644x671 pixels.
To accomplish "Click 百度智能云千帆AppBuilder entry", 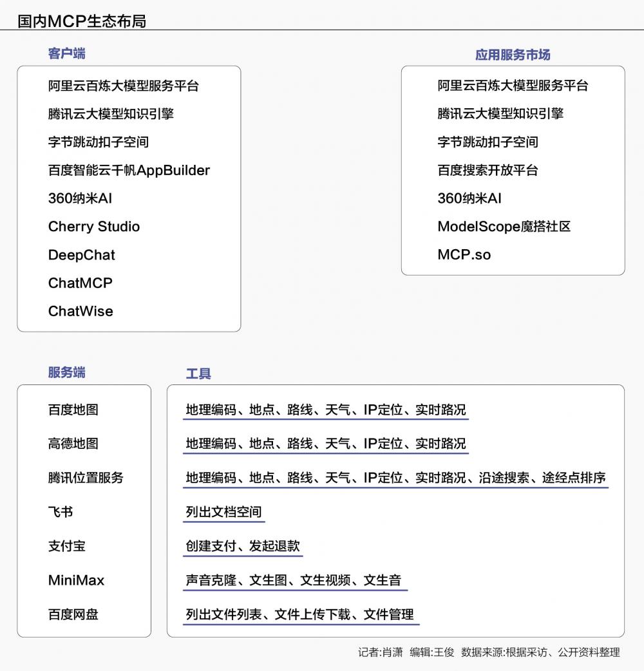I will click(129, 170).
